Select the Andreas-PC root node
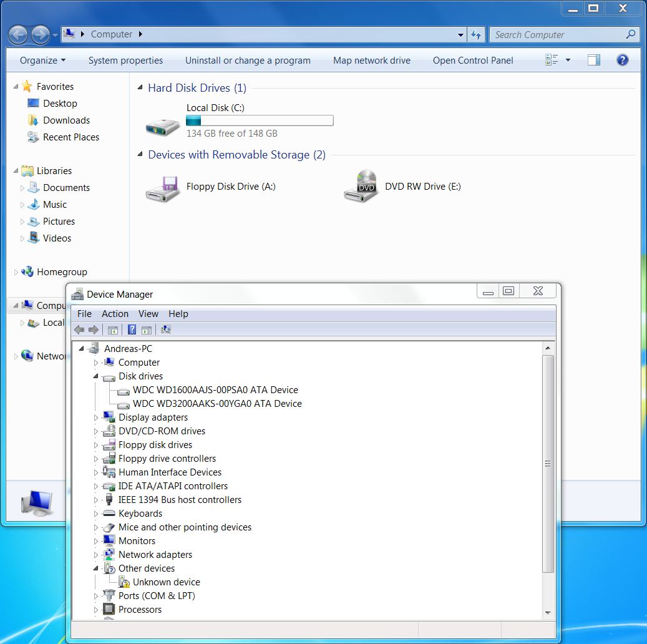This screenshot has width=647, height=644. pos(128,348)
